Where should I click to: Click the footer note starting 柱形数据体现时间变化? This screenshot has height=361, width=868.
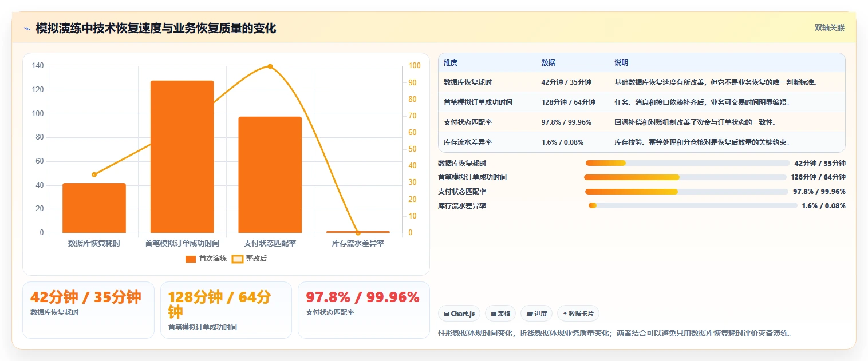(x=614, y=333)
